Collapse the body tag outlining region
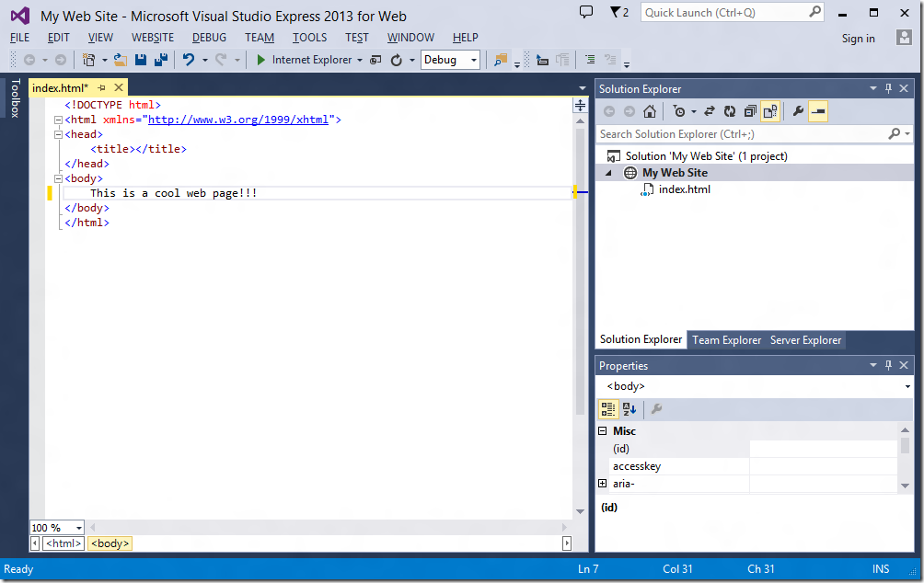924x583 pixels. tap(58, 179)
